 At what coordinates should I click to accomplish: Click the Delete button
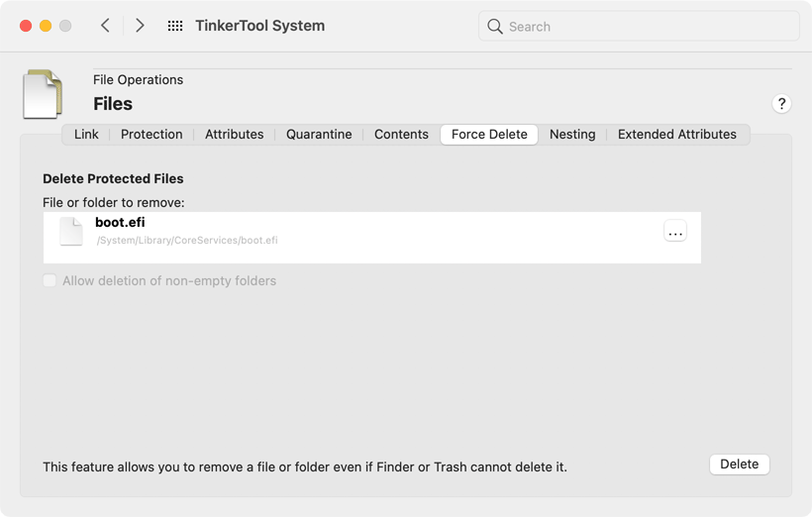pos(739,465)
